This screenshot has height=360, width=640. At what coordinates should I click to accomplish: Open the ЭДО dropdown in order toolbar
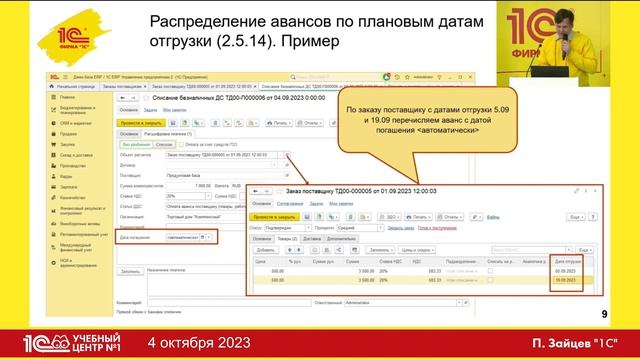[389, 217]
